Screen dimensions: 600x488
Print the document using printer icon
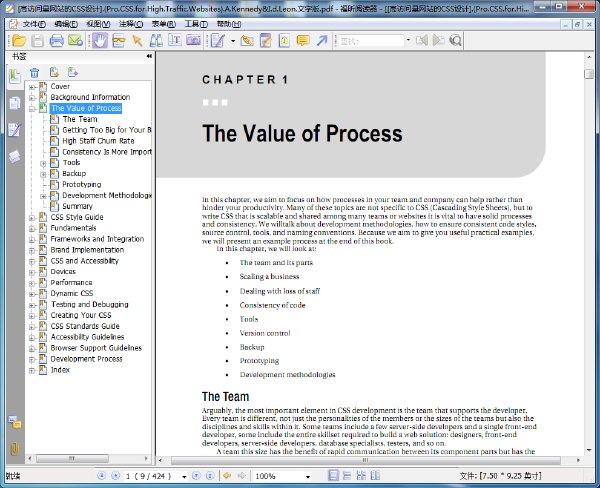[x=56, y=40]
